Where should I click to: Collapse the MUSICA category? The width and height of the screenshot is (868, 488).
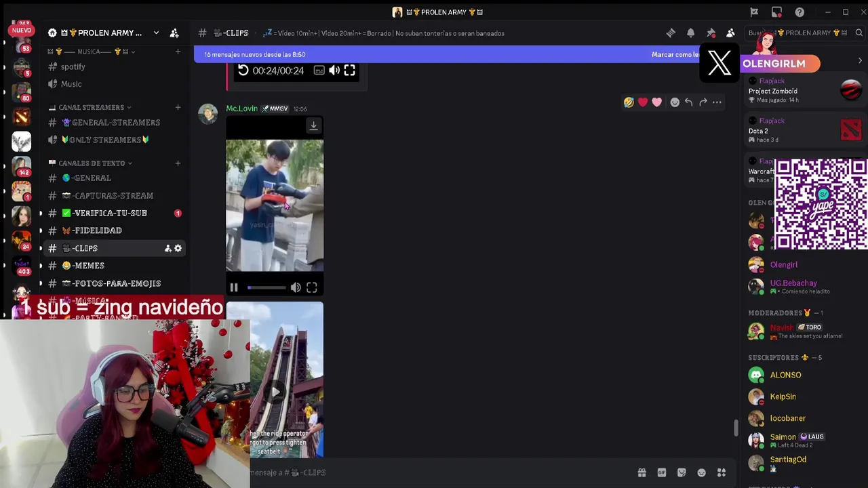point(92,52)
